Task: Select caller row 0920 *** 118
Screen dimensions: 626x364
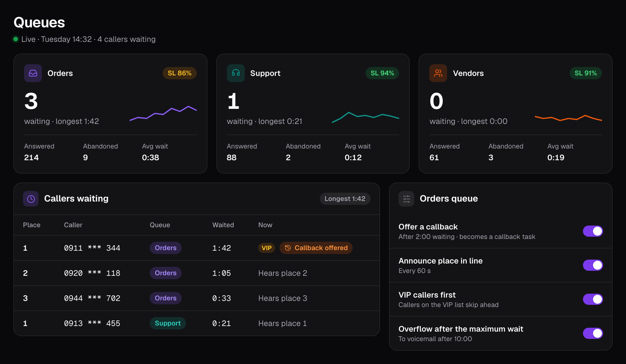Action: click(x=197, y=273)
